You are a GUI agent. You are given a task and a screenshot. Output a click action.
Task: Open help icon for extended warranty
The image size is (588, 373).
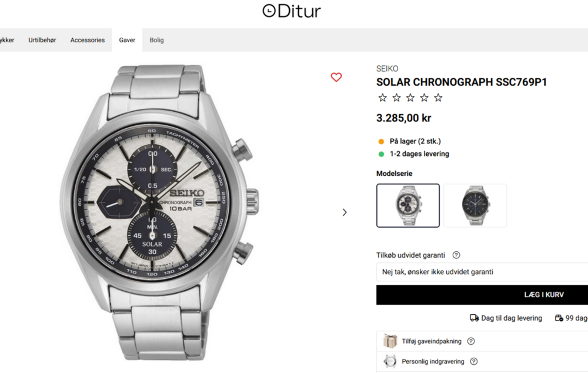(x=456, y=255)
